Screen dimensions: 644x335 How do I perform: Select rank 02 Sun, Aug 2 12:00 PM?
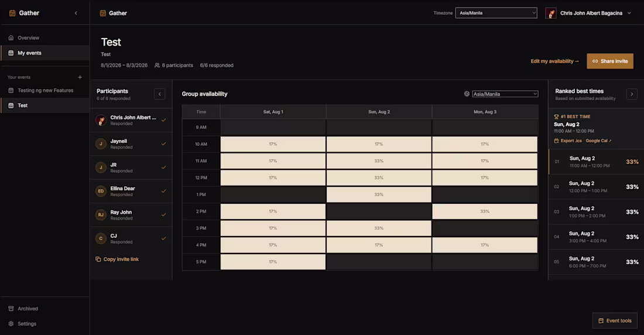(x=597, y=187)
